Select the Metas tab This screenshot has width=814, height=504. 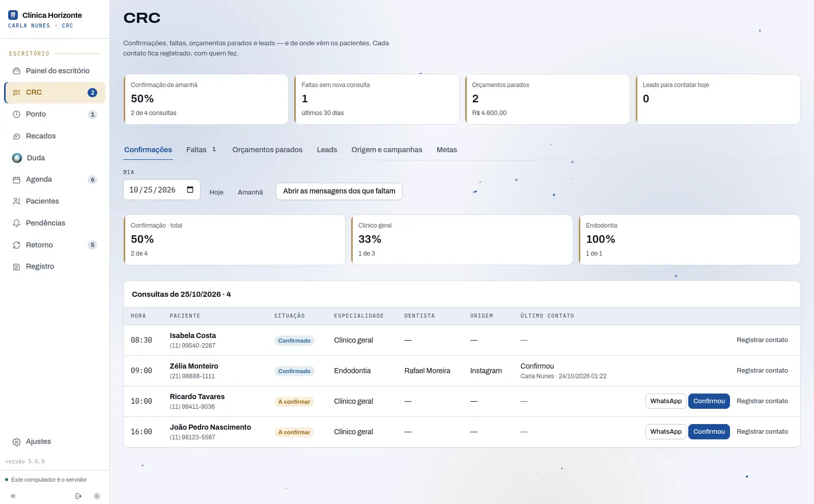coord(446,150)
